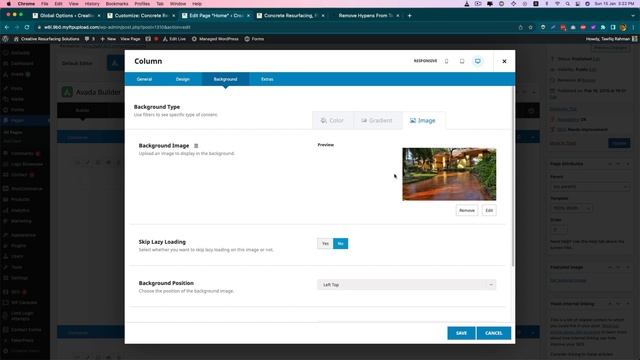
Task: Switch to Concrete Resurfacing browser tab
Action: (291, 16)
